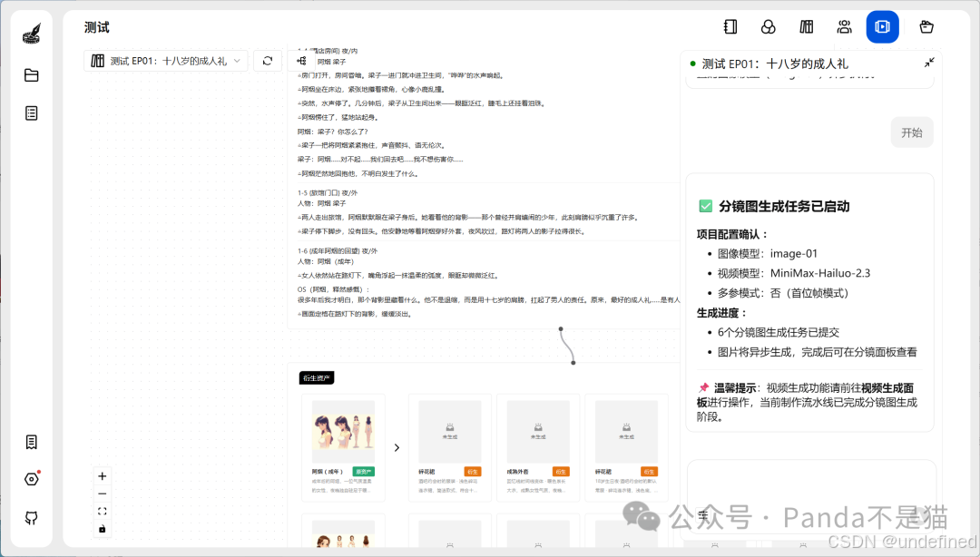Viewport: 980px width, 557px height.
Task: Click the node-tree icon above the script
Action: click(x=302, y=61)
